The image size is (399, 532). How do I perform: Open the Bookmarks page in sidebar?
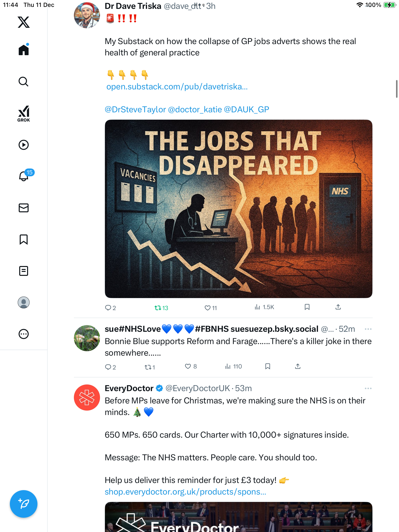coord(24,239)
